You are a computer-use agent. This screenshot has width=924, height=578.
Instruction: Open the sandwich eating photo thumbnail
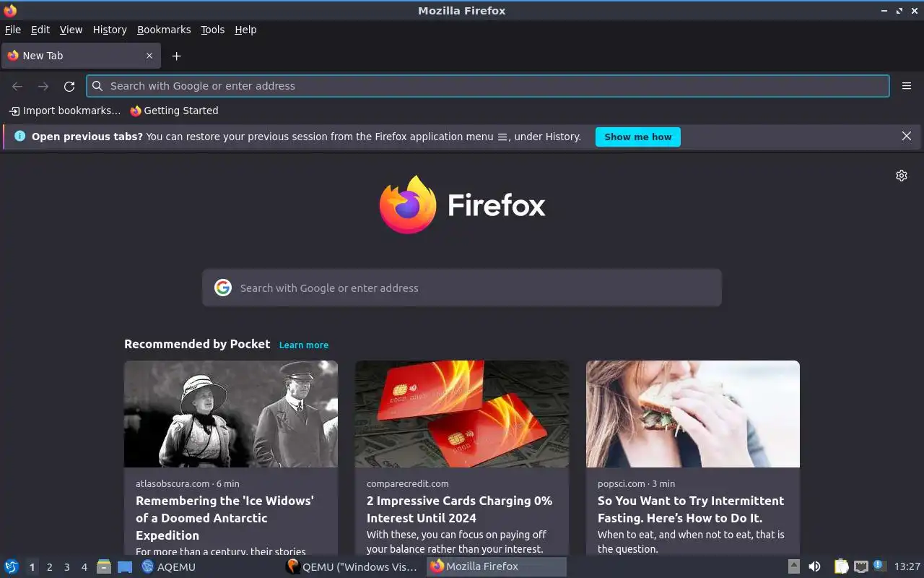tap(693, 414)
